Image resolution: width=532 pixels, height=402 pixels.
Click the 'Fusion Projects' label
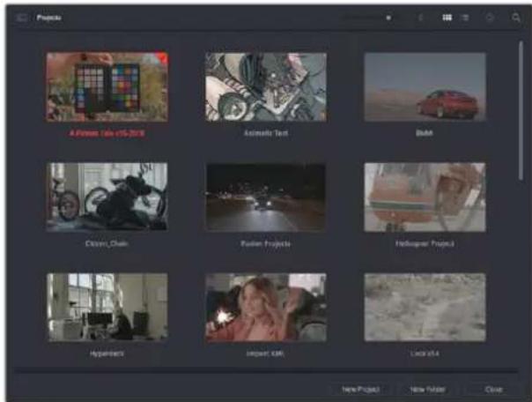pyautogui.click(x=266, y=243)
